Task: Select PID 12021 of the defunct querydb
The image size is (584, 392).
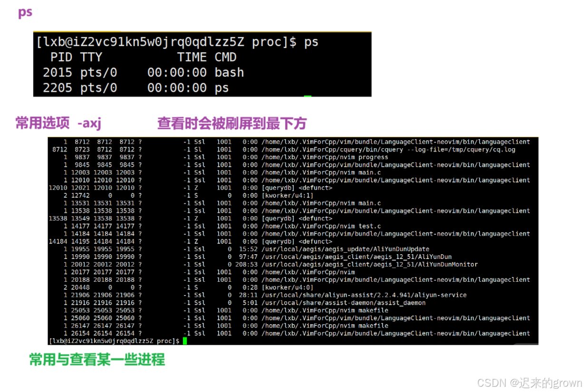Action: pos(80,188)
